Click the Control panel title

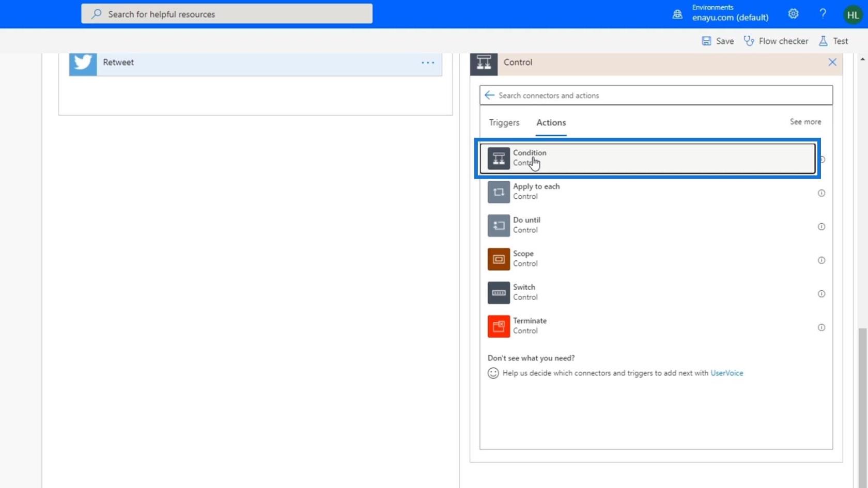[518, 62]
